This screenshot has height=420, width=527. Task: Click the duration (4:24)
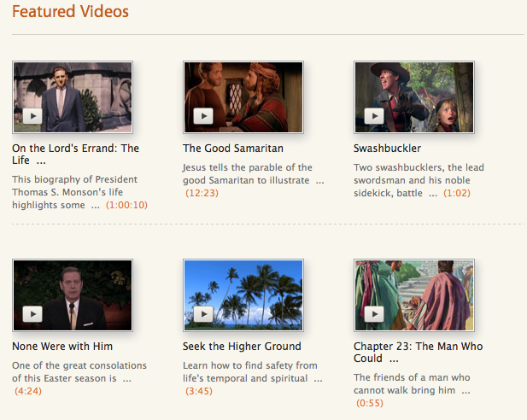click(28, 391)
